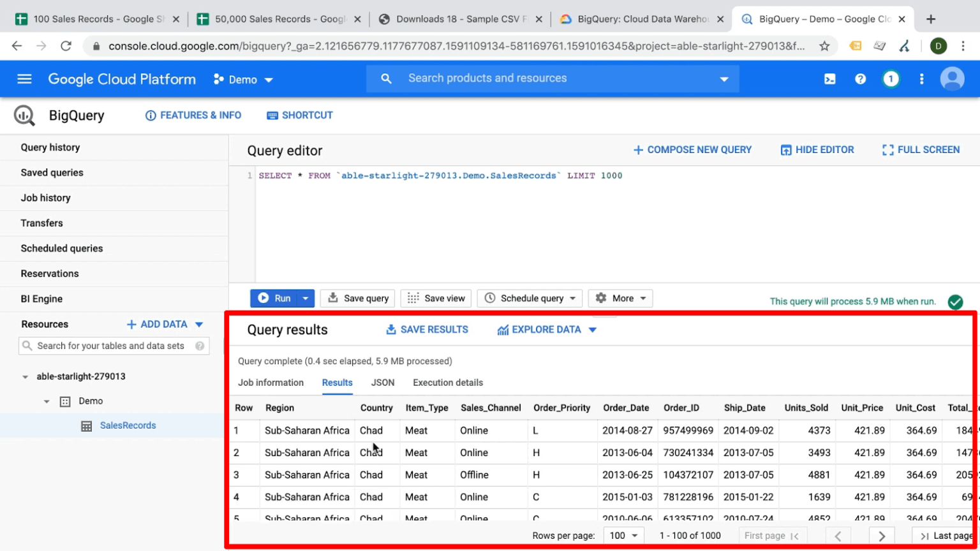
Task: Open the navigation hamburger menu
Action: click(24, 78)
